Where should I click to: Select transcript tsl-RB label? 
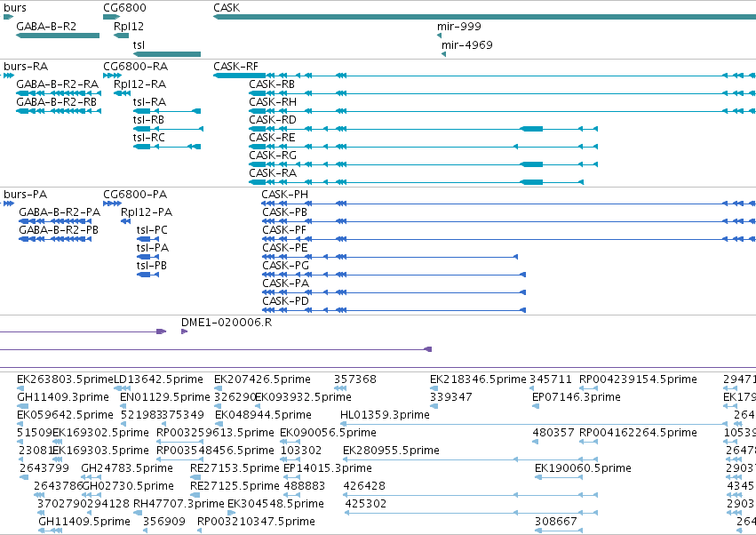148,120
